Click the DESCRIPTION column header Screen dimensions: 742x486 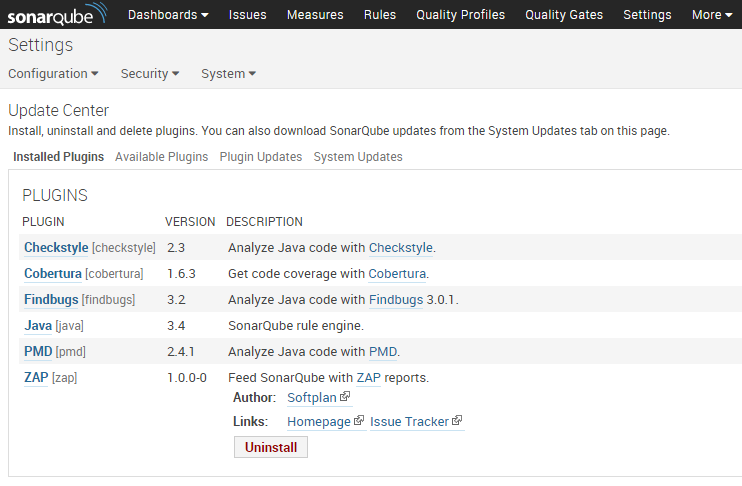[x=264, y=221]
